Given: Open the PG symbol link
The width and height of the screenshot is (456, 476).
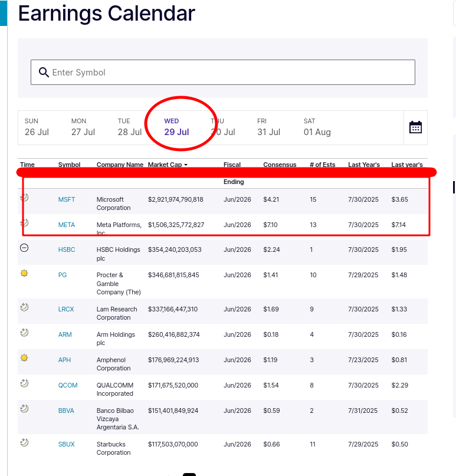Looking at the screenshot, I should pos(63,275).
